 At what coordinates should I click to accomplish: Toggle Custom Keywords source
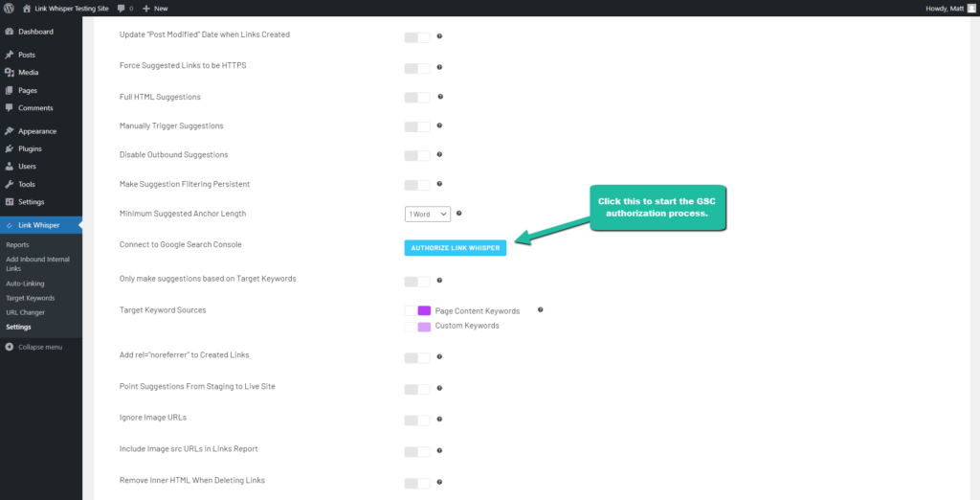(417, 327)
